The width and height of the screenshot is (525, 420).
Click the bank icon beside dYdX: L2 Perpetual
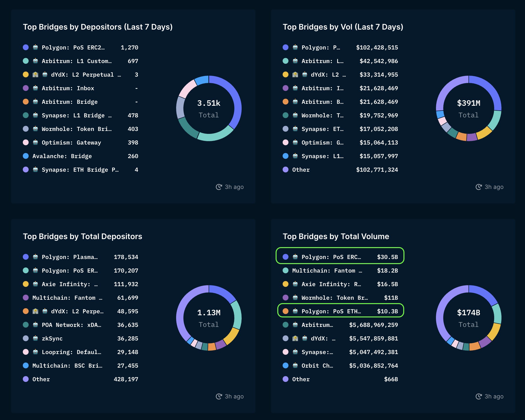click(35, 74)
